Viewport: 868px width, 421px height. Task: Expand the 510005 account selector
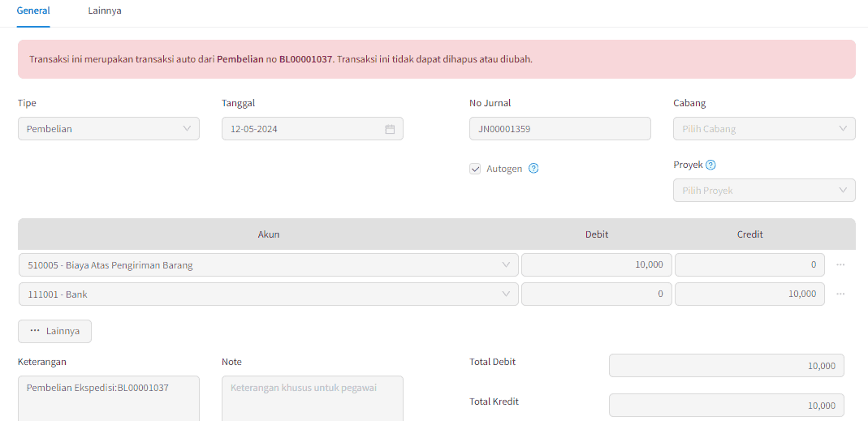[x=269, y=265]
